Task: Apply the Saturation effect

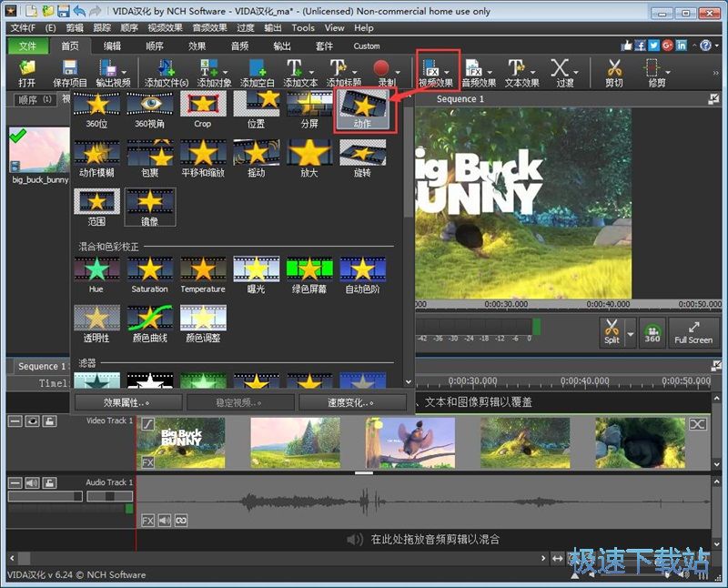Action: coord(149,275)
